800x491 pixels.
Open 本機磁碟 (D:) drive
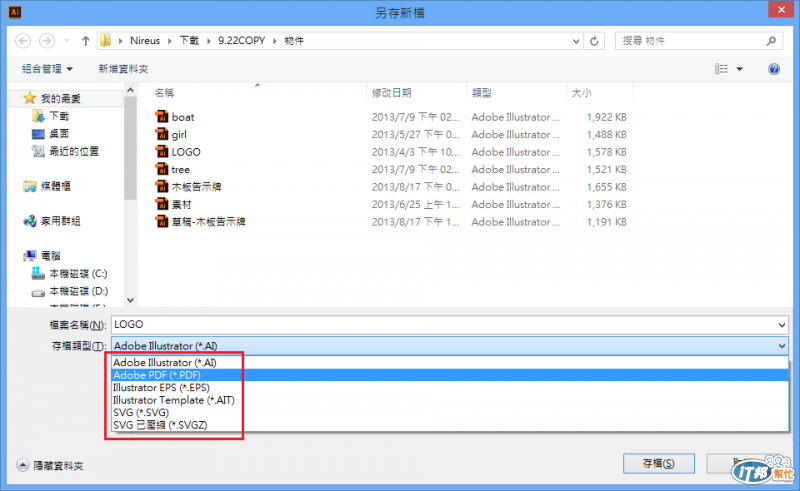(x=79, y=291)
